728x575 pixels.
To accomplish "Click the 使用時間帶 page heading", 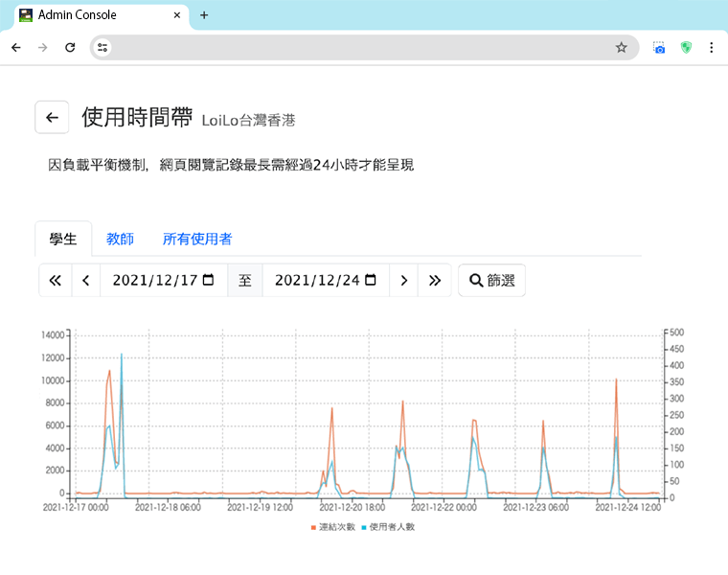I will tap(137, 117).
